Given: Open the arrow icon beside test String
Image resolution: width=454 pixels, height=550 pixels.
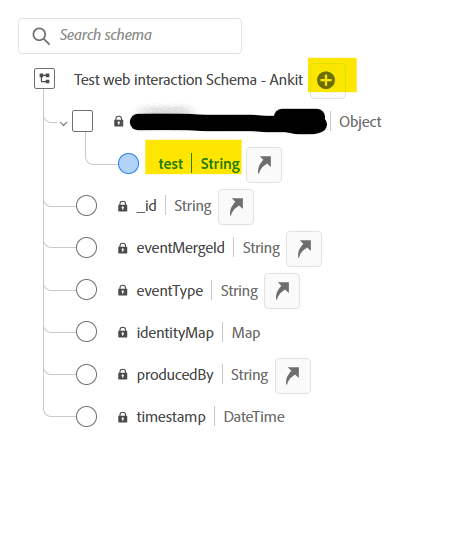Looking at the screenshot, I should point(264,165).
